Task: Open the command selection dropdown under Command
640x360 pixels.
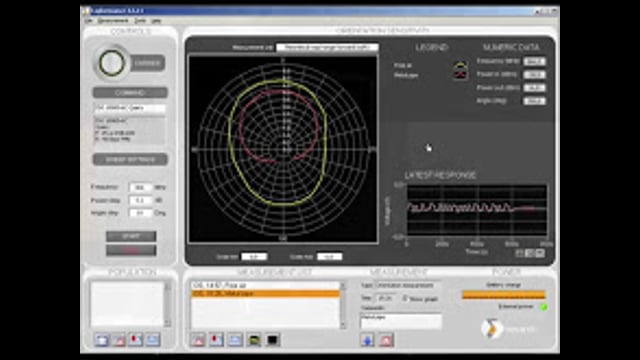Action: pyautogui.click(x=130, y=108)
